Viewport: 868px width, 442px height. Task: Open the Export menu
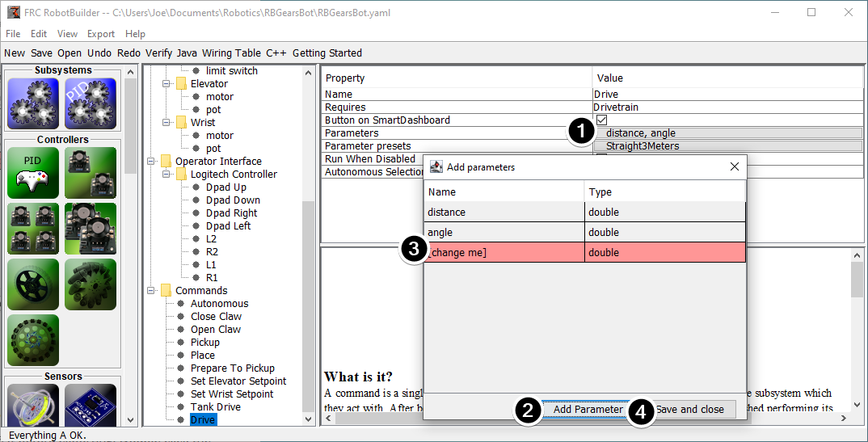pyautogui.click(x=101, y=34)
